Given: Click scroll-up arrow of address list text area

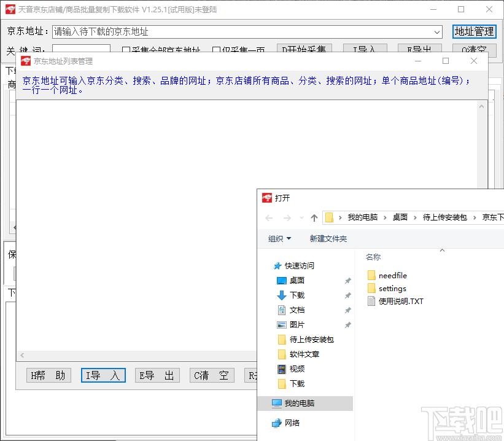Looking at the screenshot, I should click(481, 106).
